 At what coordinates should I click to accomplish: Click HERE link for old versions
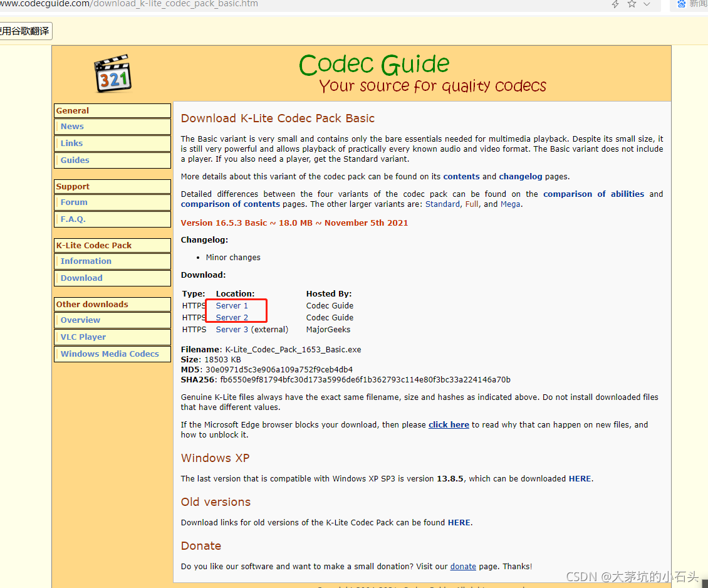(459, 523)
